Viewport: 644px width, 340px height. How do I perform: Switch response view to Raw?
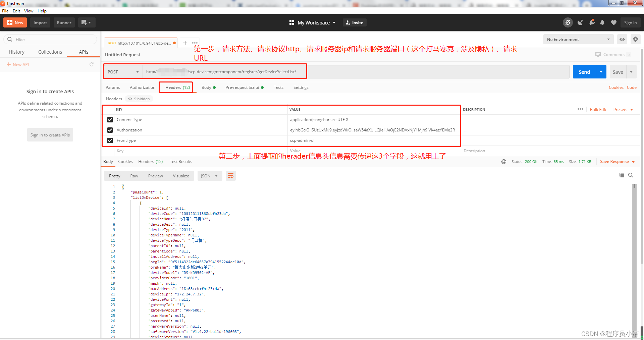coord(134,176)
